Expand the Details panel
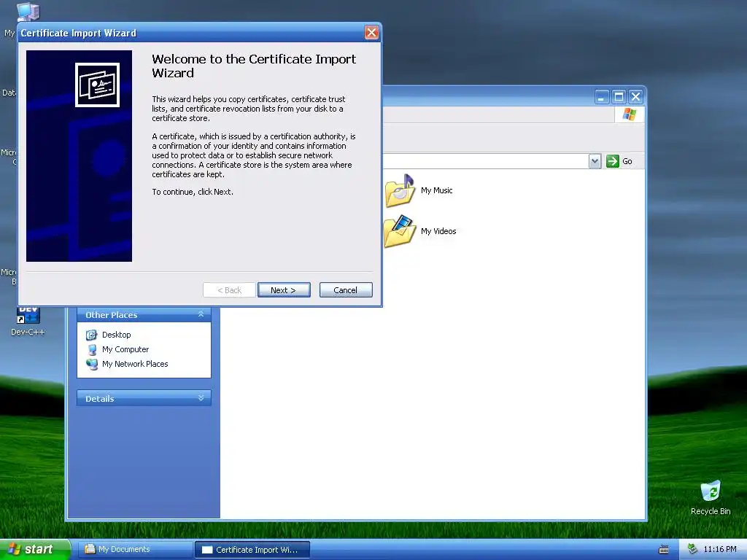Screen dimensions: 747x560 [201, 398]
